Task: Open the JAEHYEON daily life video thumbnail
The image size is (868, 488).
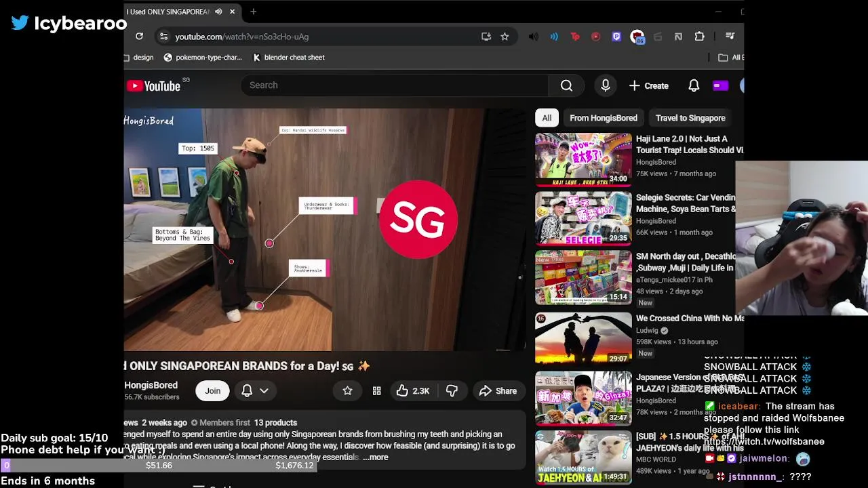Action: (x=583, y=457)
